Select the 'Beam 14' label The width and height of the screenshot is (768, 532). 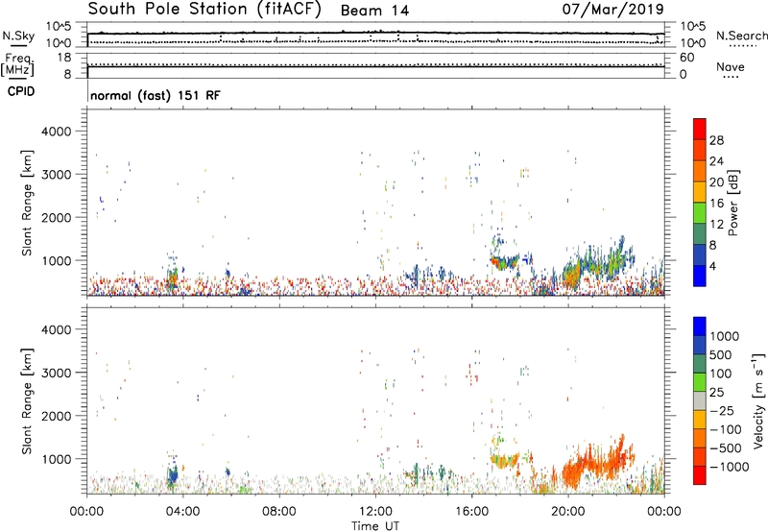click(x=374, y=11)
